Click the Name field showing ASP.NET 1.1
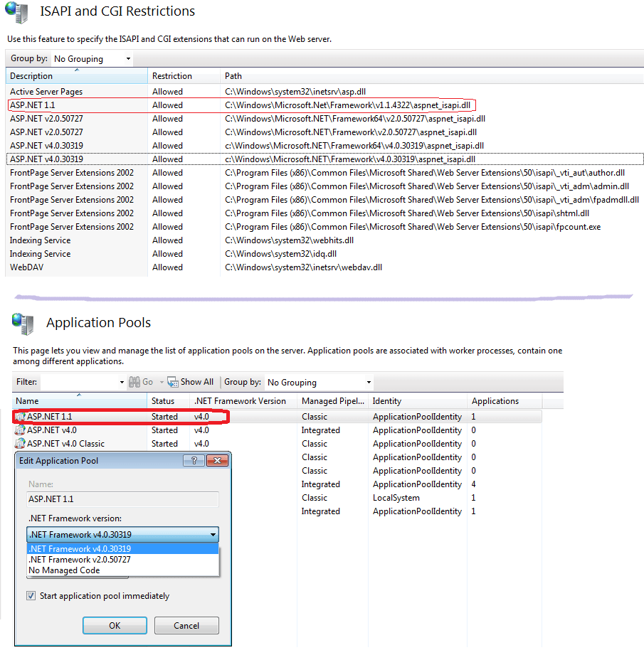The height and width of the screenshot is (655, 644). (x=122, y=499)
